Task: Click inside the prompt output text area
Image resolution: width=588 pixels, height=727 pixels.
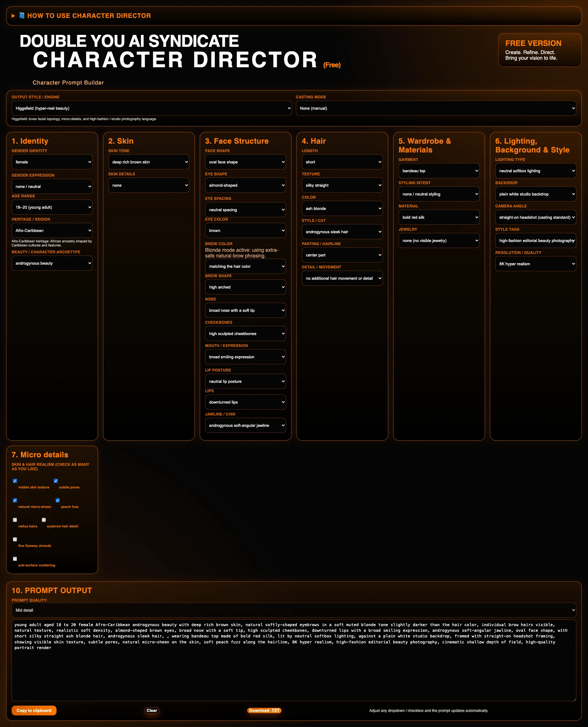Action: (294, 660)
